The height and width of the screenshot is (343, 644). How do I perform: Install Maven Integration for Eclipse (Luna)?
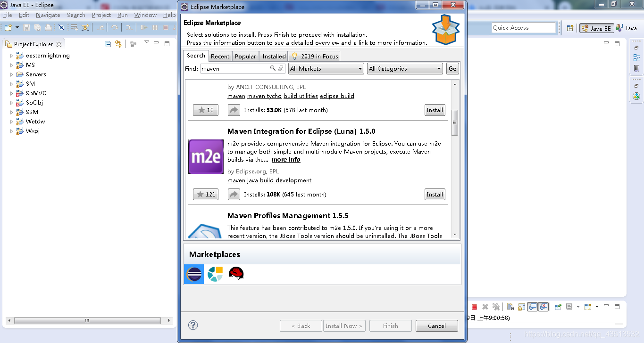click(x=435, y=195)
